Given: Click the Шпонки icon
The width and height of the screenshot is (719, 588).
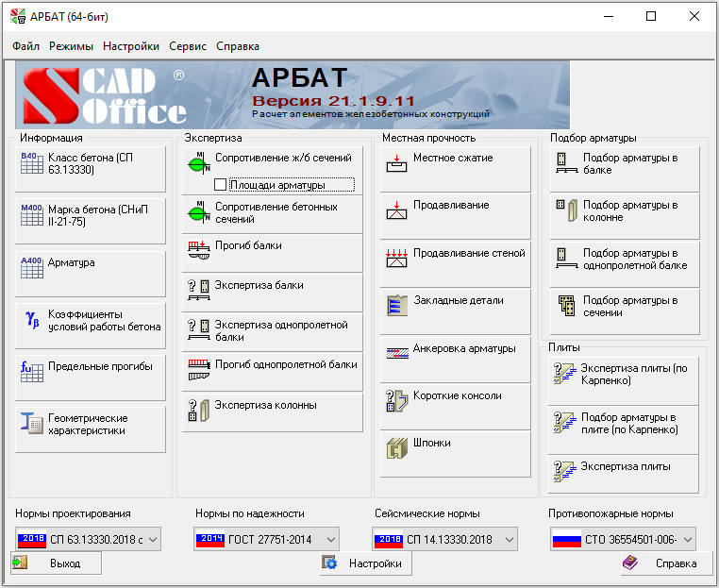Looking at the screenshot, I should coord(396,446).
